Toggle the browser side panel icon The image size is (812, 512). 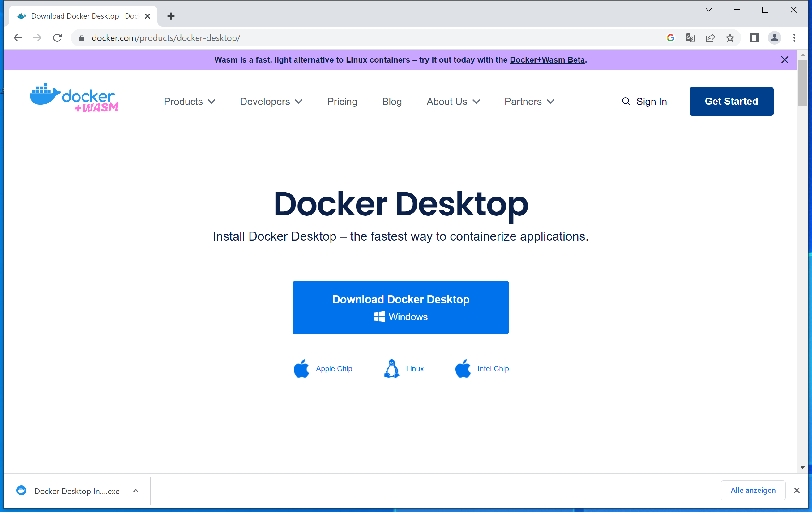click(755, 38)
